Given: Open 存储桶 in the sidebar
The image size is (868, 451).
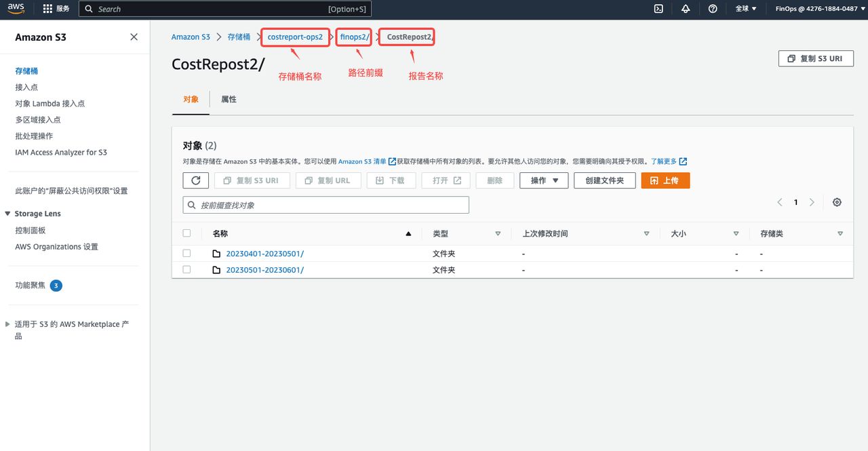Looking at the screenshot, I should point(26,71).
